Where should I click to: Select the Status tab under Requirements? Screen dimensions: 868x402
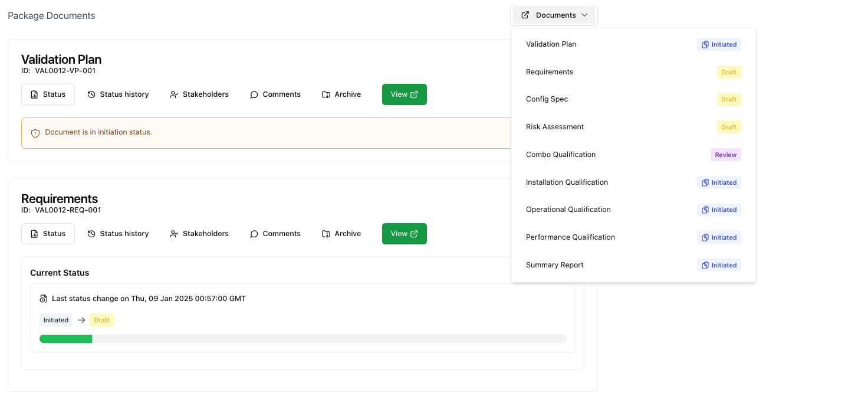[x=48, y=234]
